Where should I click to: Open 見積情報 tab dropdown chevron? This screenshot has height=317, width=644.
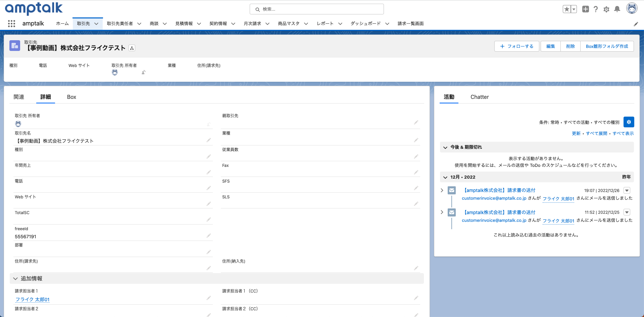199,24
